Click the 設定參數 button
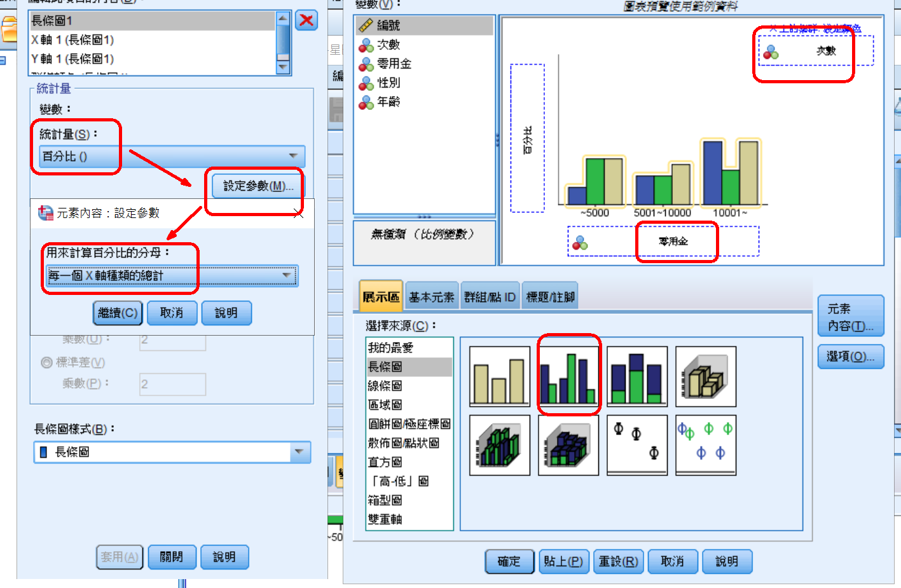This screenshot has height=588, width=901. (x=258, y=186)
